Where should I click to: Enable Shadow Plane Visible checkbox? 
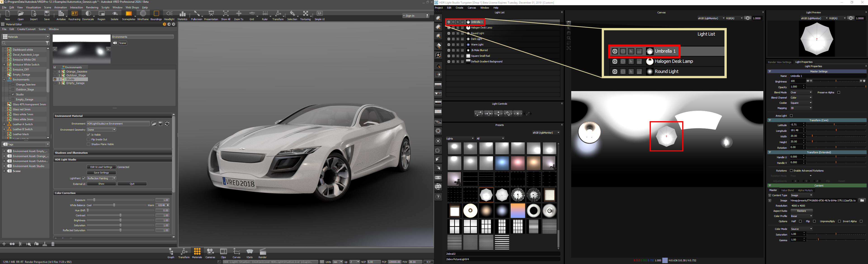pyautogui.click(x=89, y=144)
